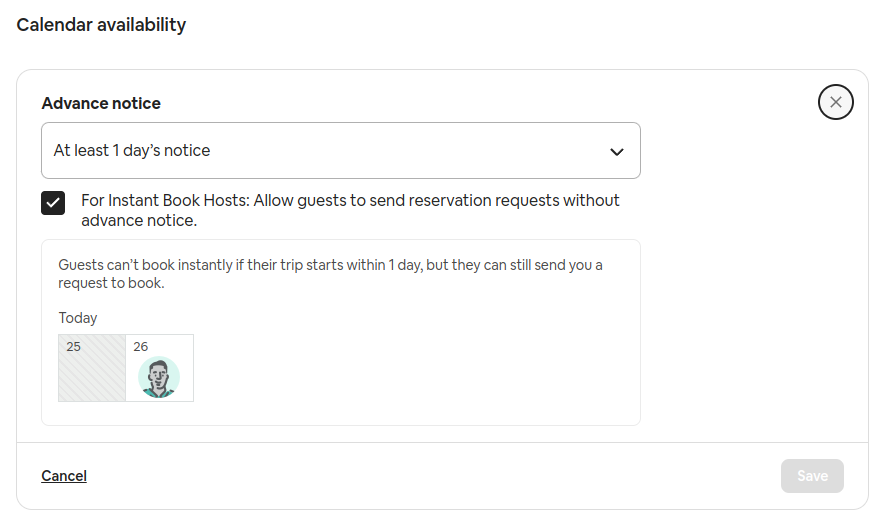The height and width of the screenshot is (527, 879).
Task: Open the 'At least 1 day's notice' dropdown
Action: [x=341, y=150]
